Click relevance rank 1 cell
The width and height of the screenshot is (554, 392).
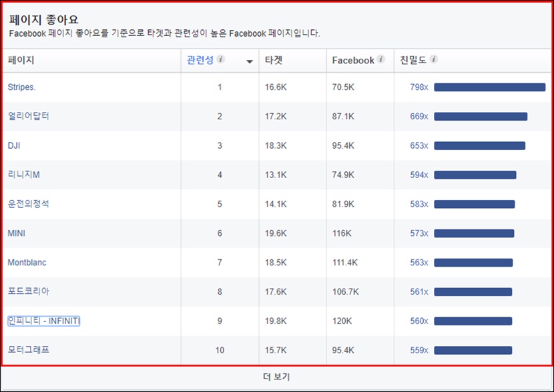coord(220,87)
